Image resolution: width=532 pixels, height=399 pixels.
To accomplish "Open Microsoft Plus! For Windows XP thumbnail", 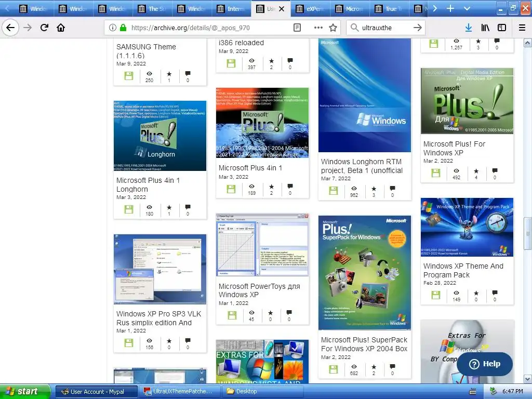I will 467,101.
